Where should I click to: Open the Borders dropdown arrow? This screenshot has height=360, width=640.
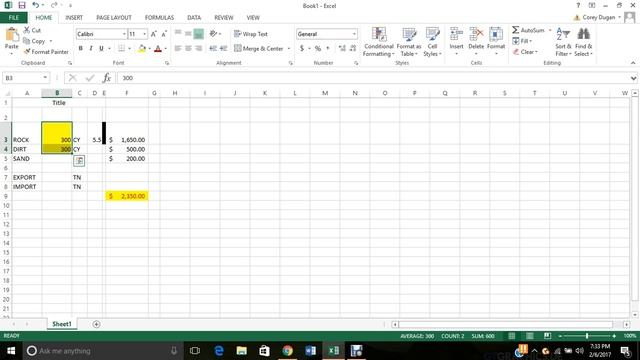129,49
